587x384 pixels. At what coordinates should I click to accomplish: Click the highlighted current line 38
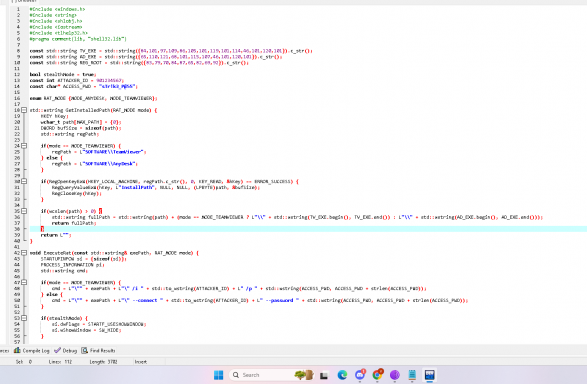coord(308,229)
